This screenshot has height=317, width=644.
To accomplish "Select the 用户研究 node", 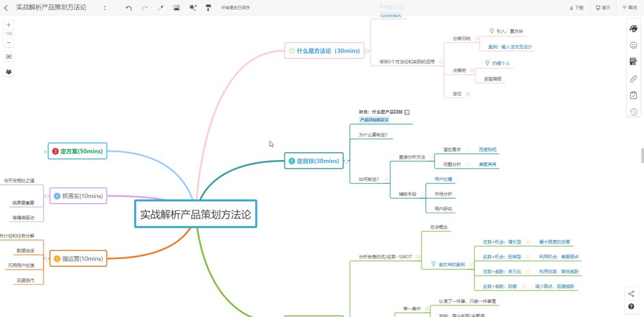I will (443, 209).
